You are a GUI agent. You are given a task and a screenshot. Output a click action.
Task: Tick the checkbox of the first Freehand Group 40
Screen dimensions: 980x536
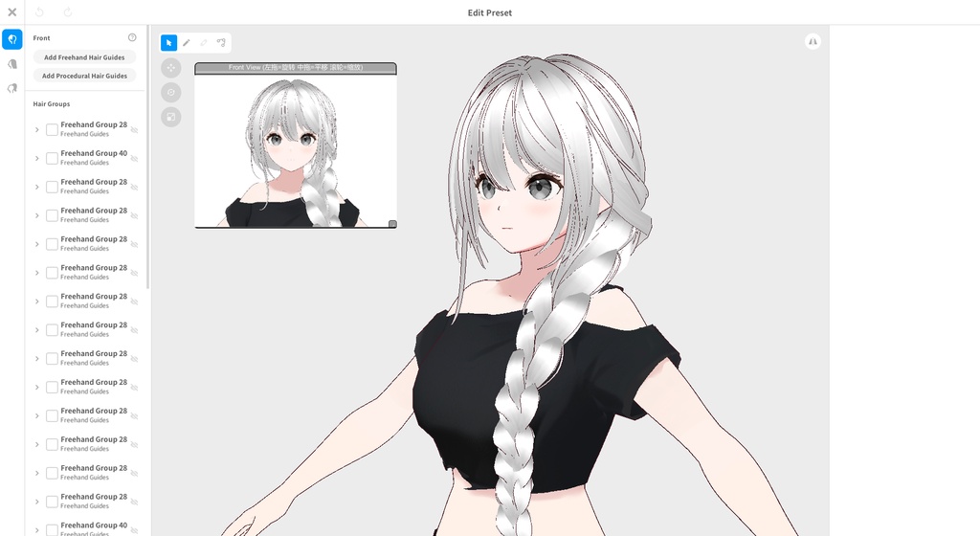point(52,158)
